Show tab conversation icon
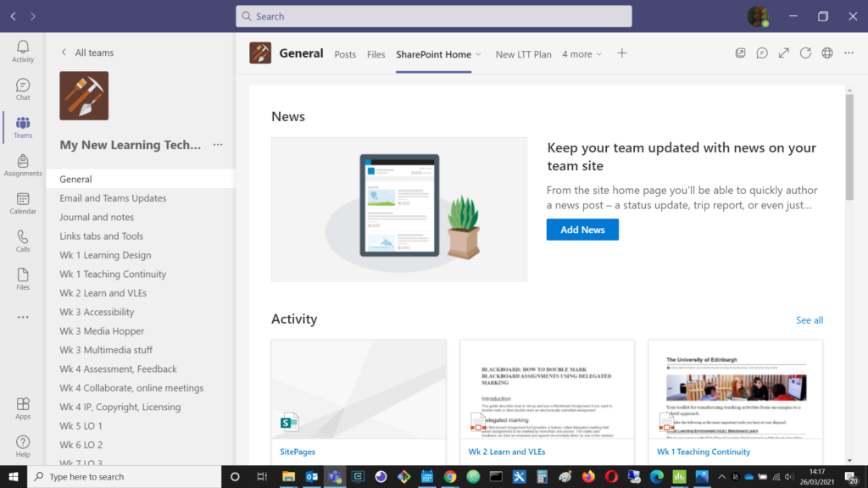Image resolution: width=868 pixels, height=488 pixels. (762, 53)
